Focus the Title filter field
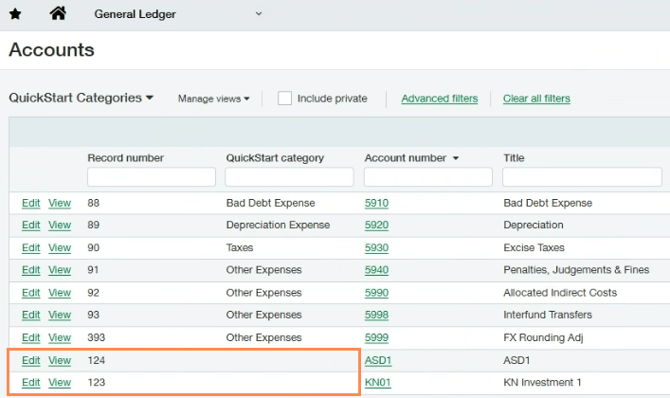Screen dimensions: 670x398 (x=582, y=177)
